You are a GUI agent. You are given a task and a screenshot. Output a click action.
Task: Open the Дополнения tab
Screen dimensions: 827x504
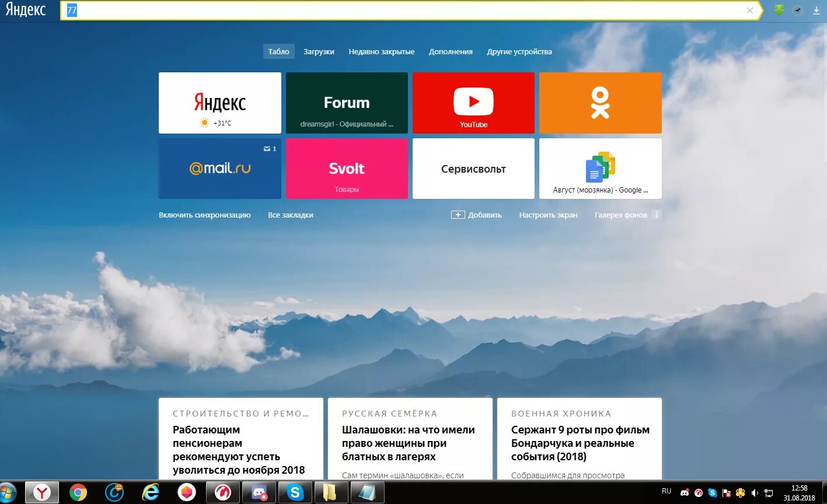coord(451,51)
